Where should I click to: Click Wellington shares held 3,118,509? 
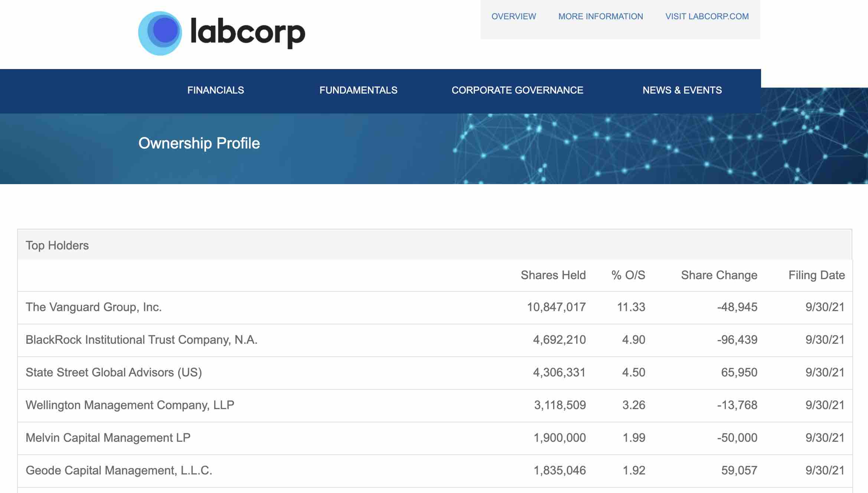pyautogui.click(x=560, y=405)
